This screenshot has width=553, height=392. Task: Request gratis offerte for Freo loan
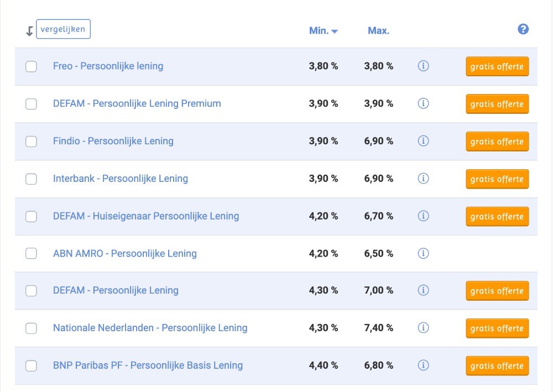coord(497,66)
